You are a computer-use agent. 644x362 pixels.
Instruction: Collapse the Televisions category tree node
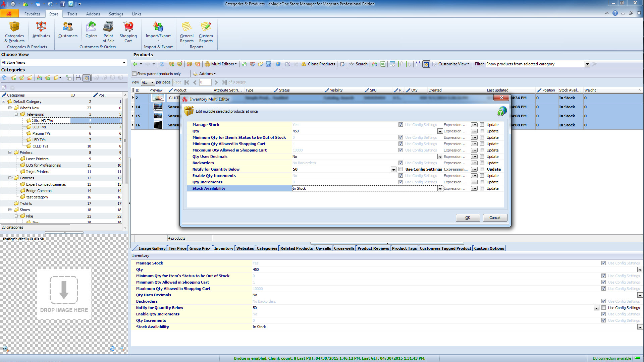pyautogui.click(x=16, y=114)
